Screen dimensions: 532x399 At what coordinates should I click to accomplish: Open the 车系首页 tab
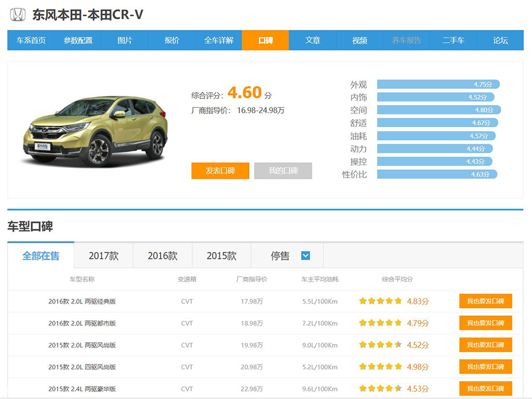(x=31, y=40)
